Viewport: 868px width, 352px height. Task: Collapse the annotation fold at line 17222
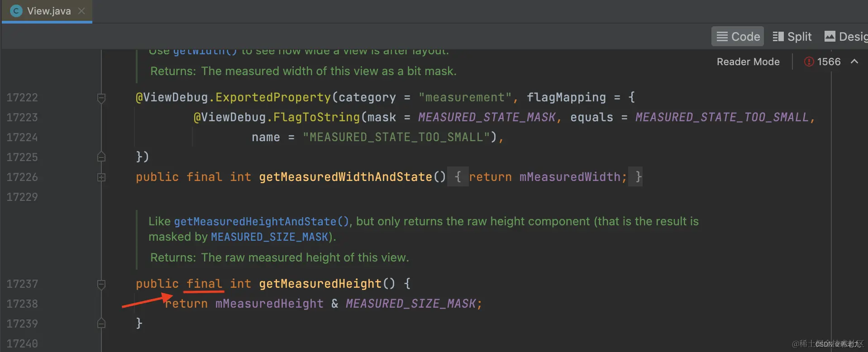101,97
